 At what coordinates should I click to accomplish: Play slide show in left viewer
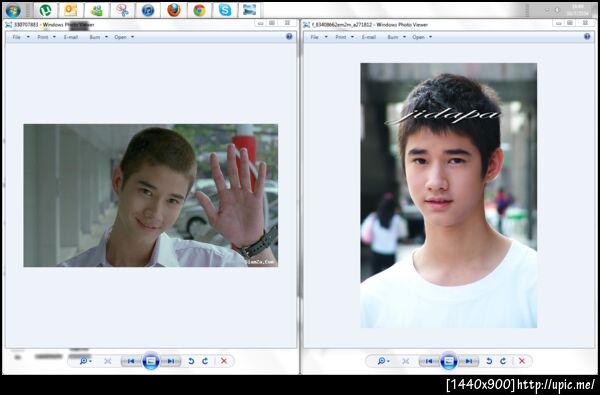click(x=151, y=361)
